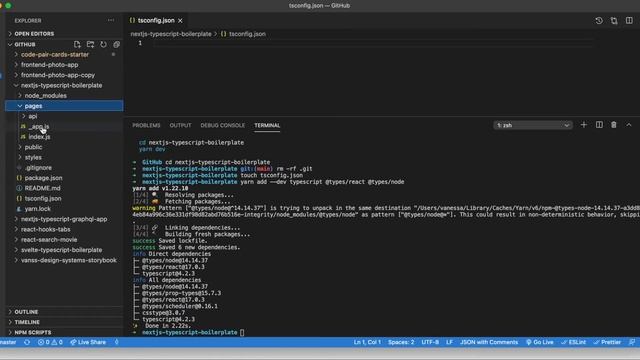Open errors and warnings count in status bar
Viewport: 640px width, 360px height.
[x=50, y=342]
